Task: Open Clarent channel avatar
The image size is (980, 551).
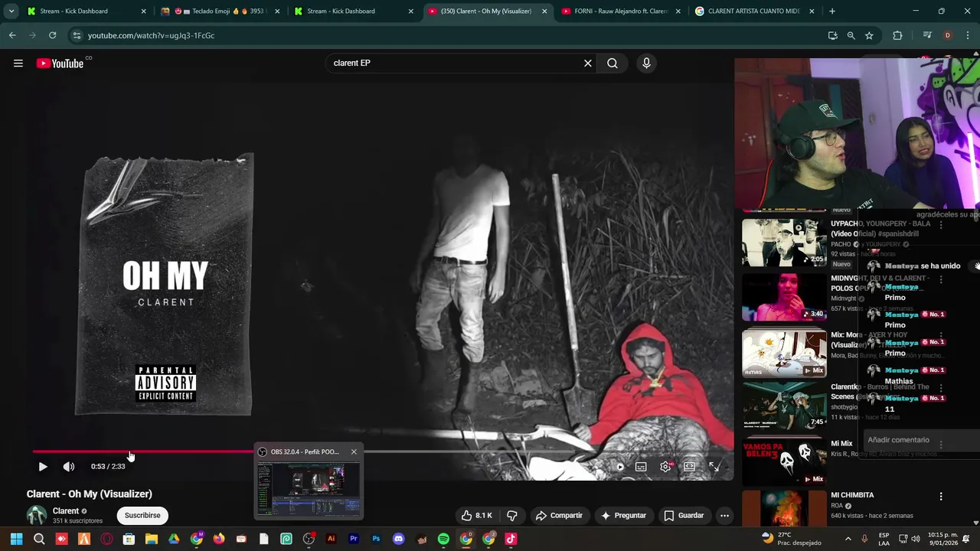Action: 37,515
